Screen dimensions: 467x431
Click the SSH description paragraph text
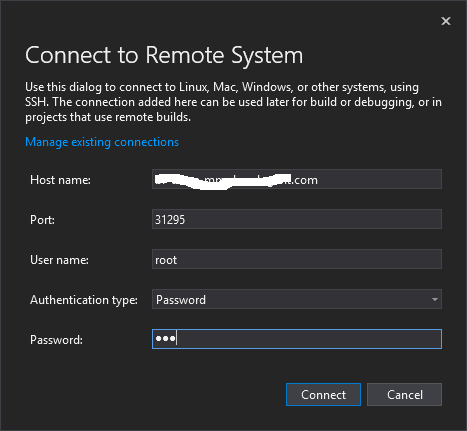[233, 102]
